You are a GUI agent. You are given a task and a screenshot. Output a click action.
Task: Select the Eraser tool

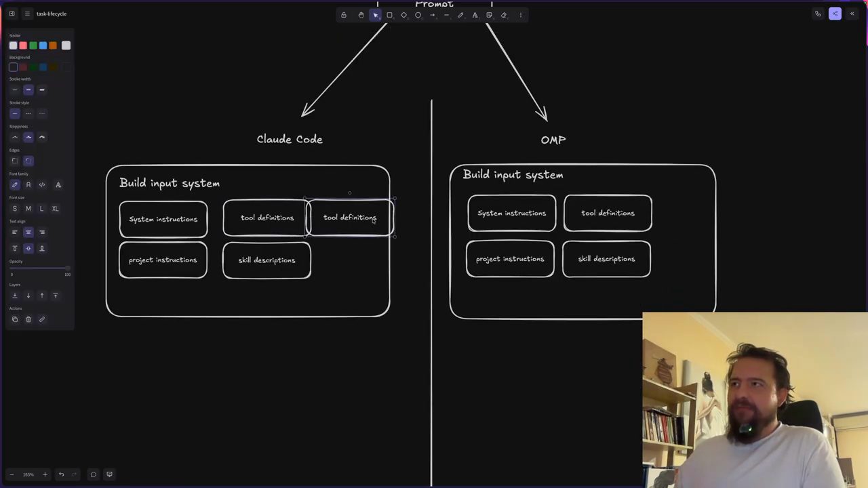[x=503, y=15]
